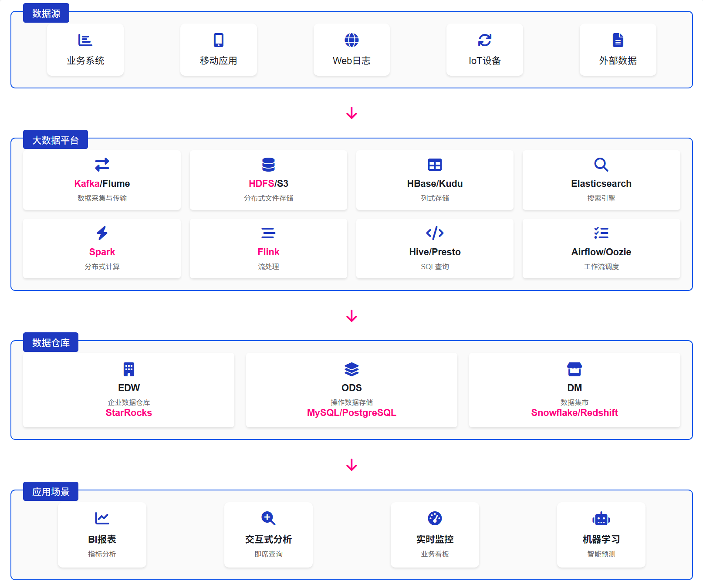Select the 数据源 section label
This screenshot has width=703, height=588.
click(46, 14)
